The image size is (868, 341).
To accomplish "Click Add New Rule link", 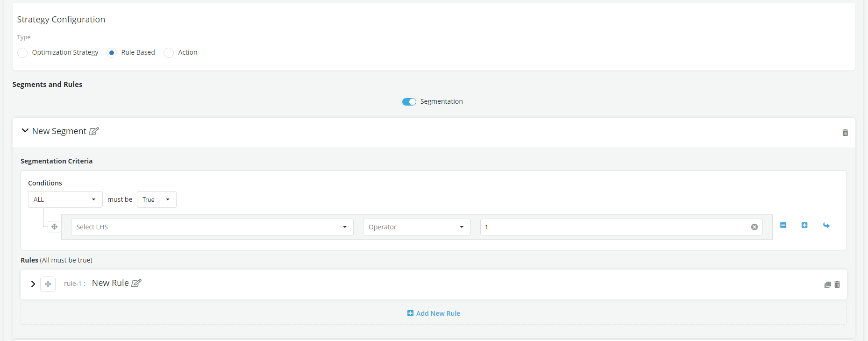I will (434, 313).
